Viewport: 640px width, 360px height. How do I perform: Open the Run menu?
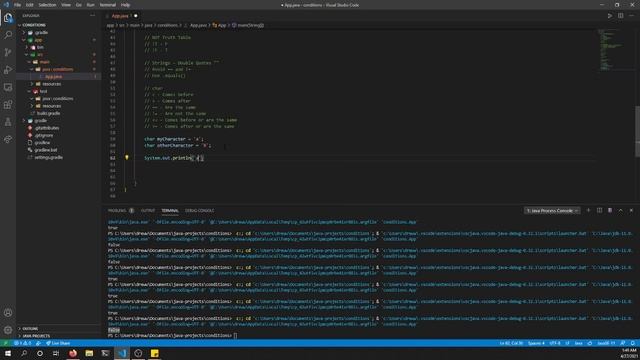(90, 5)
